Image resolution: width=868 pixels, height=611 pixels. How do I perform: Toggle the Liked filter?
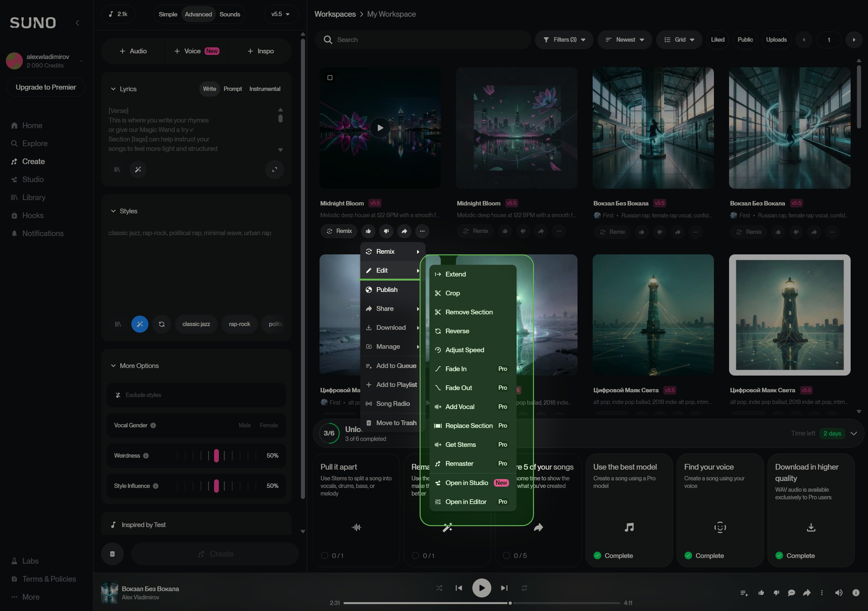pos(717,40)
